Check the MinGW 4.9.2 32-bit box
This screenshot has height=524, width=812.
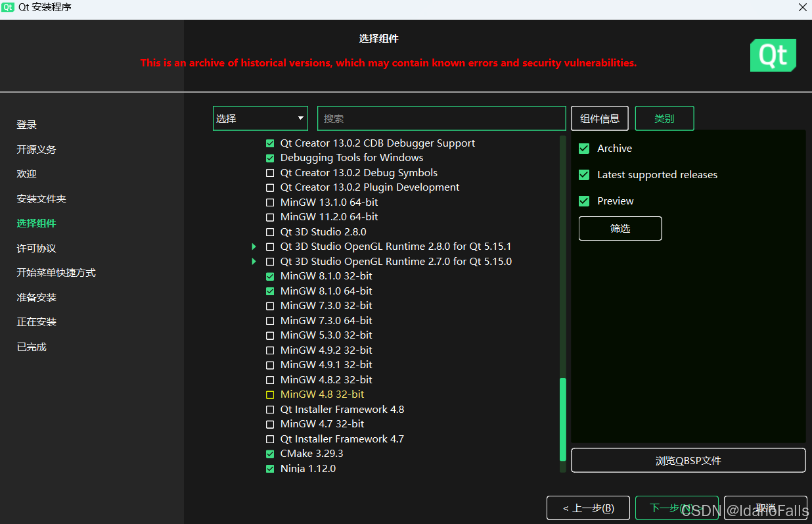270,350
